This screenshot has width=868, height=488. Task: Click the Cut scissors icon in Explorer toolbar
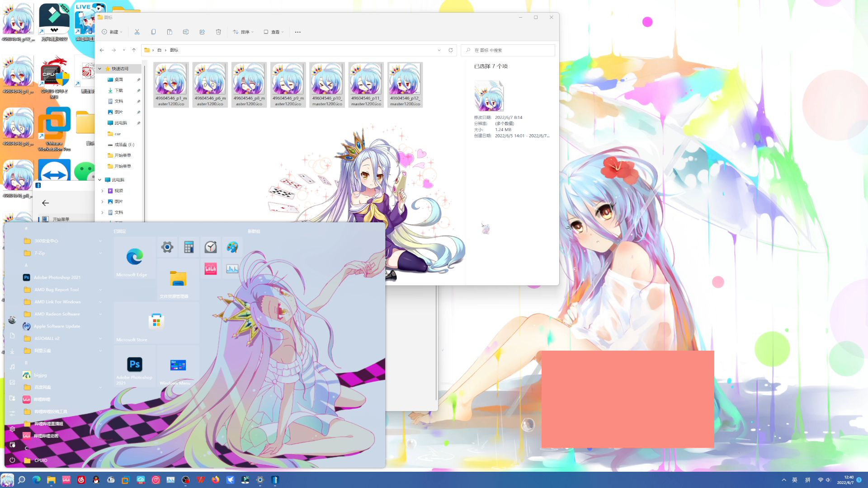point(137,32)
